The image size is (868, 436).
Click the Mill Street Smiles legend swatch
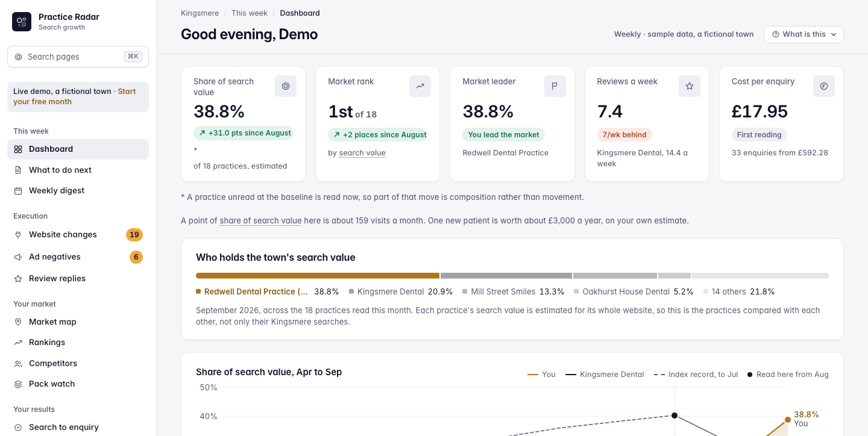point(465,291)
